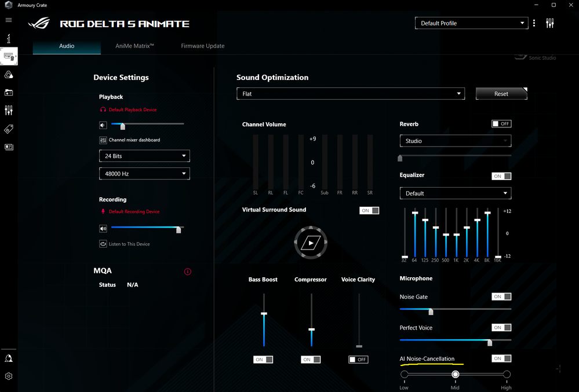Open Aura Sync from the sidebar
The height and width of the screenshot is (392, 579).
[x=9, y=75]
